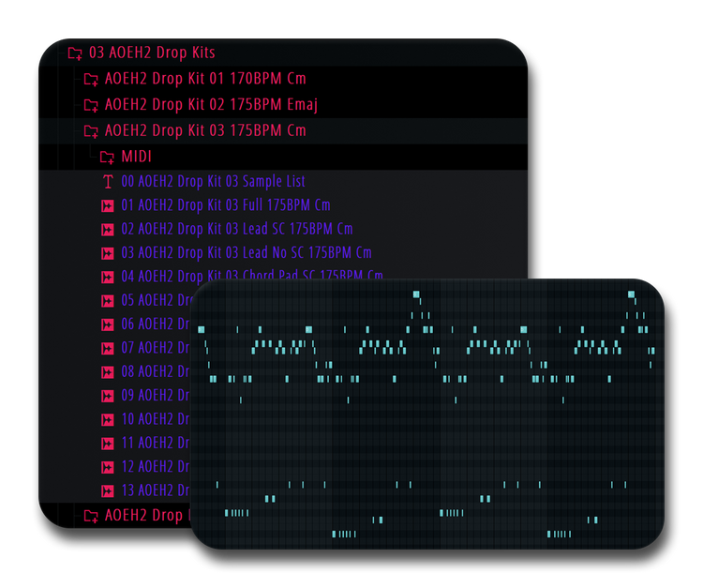Viewport: 703px width, 588px height.
Task: Click the first note at the piano roll's far left
Action: point(201,329)
